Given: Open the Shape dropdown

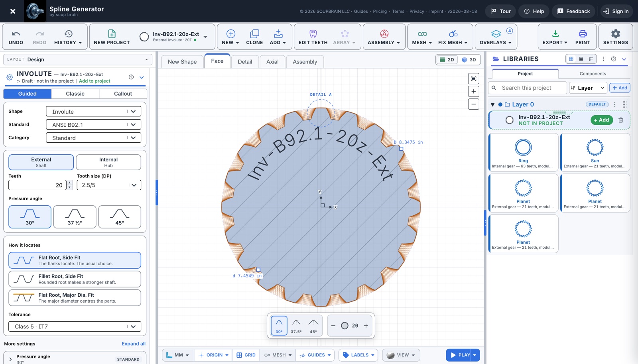Looking at the screenshot, I should 94,112.
